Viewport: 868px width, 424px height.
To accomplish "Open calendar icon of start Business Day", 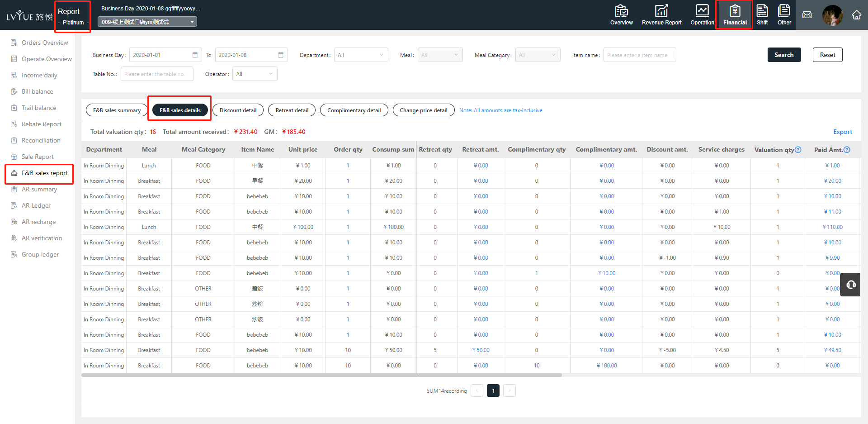I will [195, 55].
